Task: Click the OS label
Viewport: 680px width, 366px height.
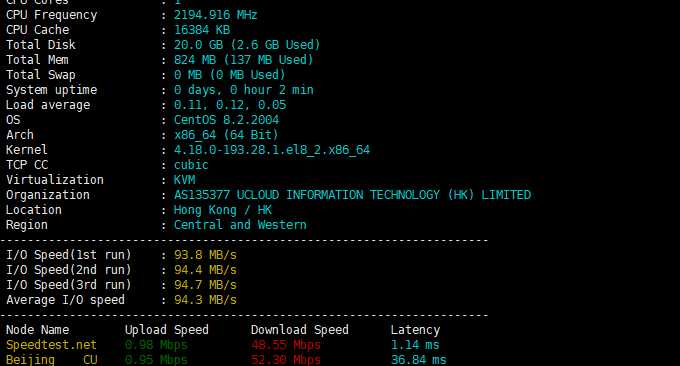Action: [13, 120]
